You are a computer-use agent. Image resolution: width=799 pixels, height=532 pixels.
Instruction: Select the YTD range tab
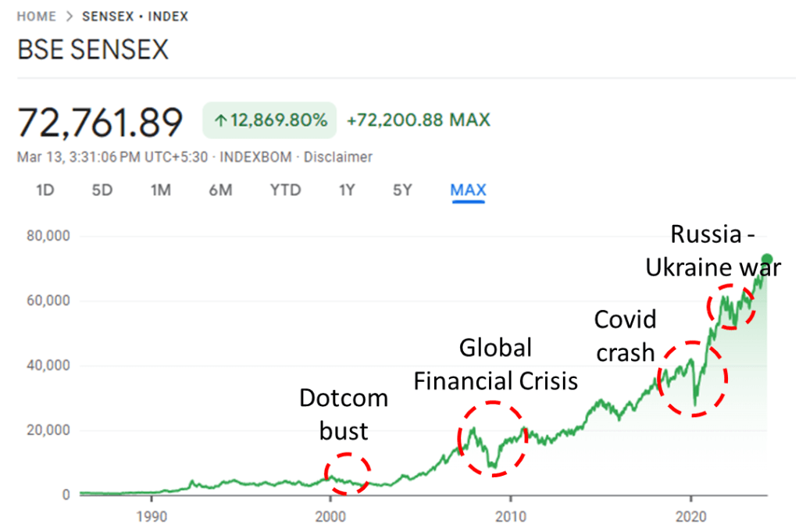click(285, 190)
